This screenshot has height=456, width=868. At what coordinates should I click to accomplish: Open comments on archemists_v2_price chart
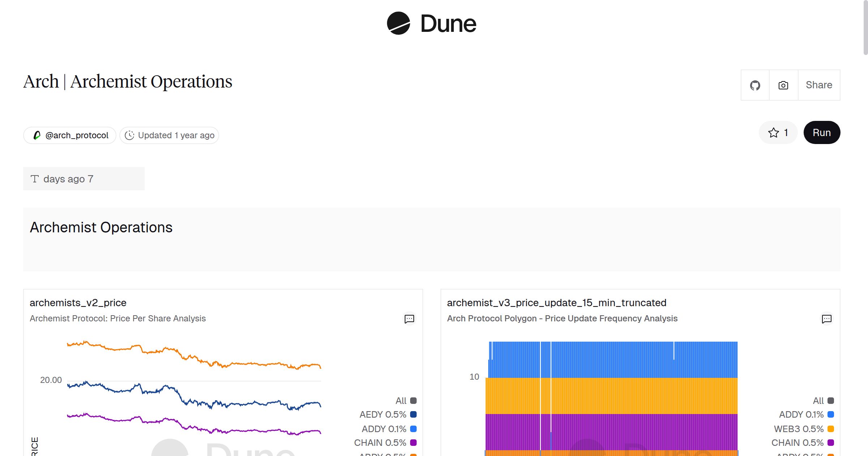pyautogui.click(x=409, y=319)
